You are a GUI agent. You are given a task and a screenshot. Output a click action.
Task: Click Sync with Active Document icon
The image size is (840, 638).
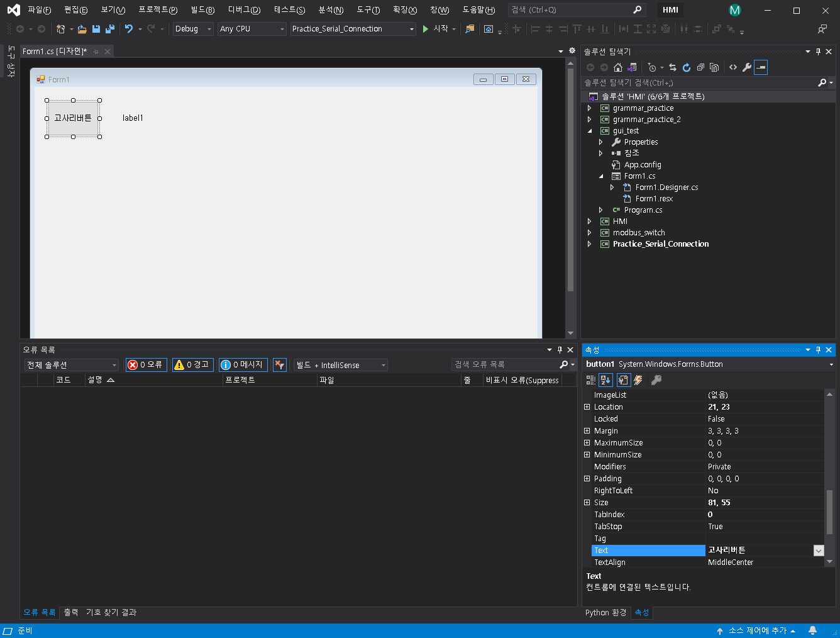[673, 67]
